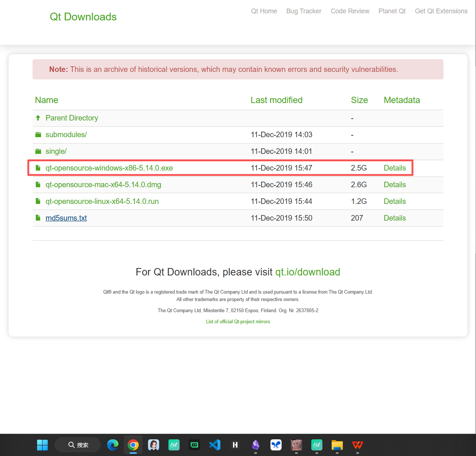Open the Code Review navigation link
The height and width of the screenshot is (456, 476).
[350, 11]
